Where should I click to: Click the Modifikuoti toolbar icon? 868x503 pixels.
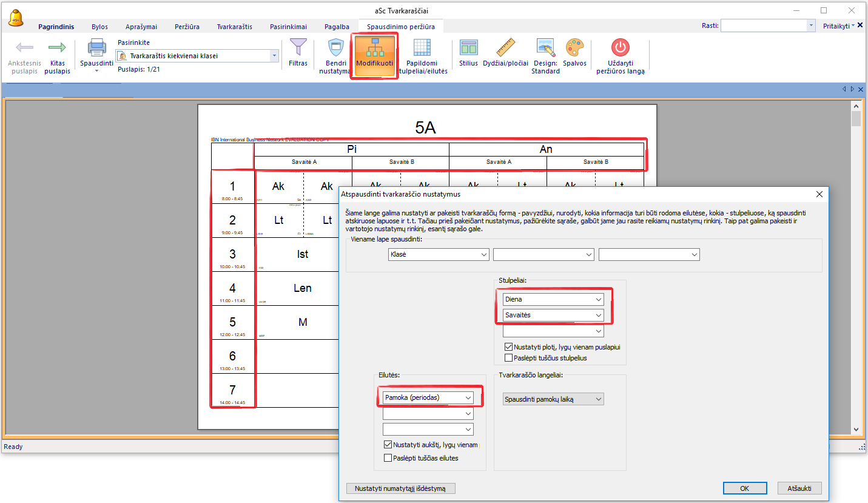click(x=374, y=48)
